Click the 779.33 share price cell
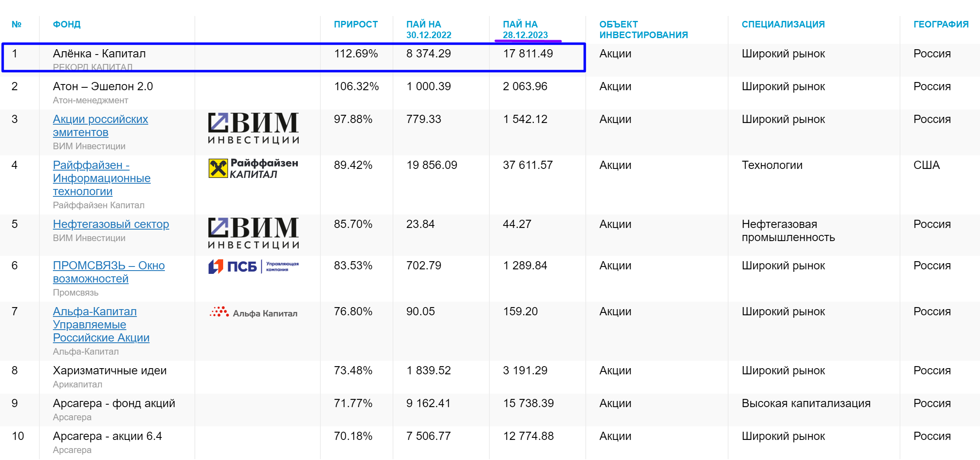Image resolution: width=980 pixels, height=460 pixels. (424, 119)
